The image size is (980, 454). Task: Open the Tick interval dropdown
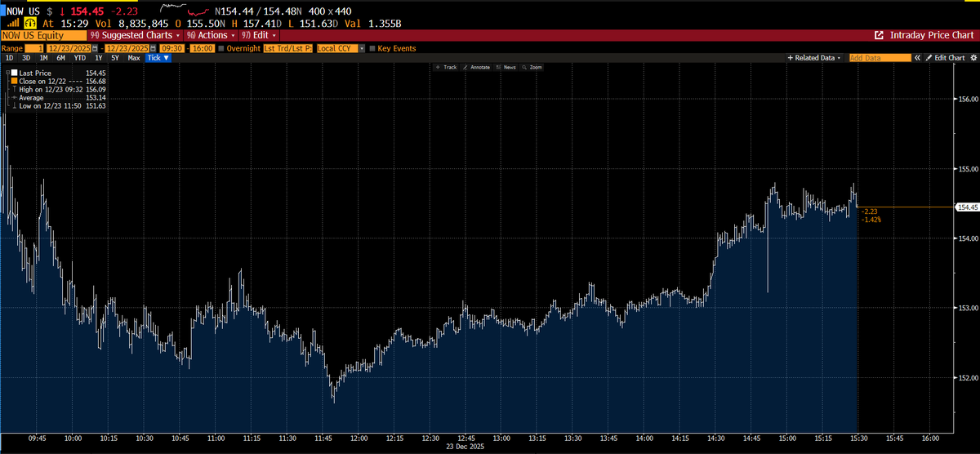click(158, 58)
